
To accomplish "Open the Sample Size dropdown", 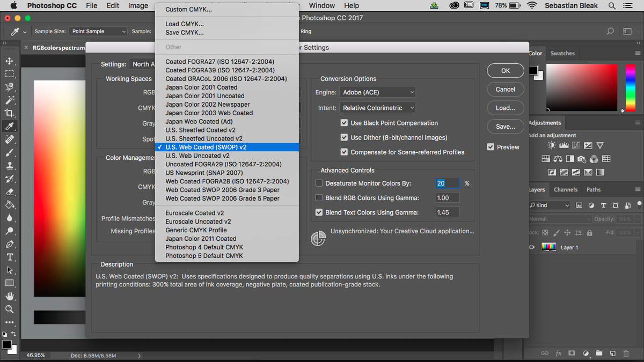I will pos(97,31).
